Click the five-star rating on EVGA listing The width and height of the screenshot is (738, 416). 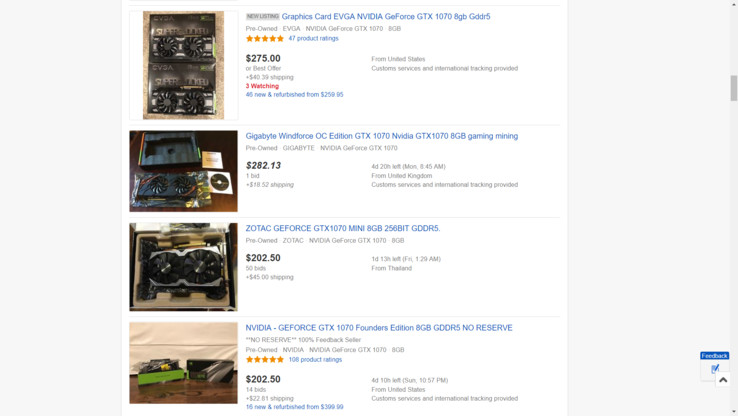click(265, 39)
